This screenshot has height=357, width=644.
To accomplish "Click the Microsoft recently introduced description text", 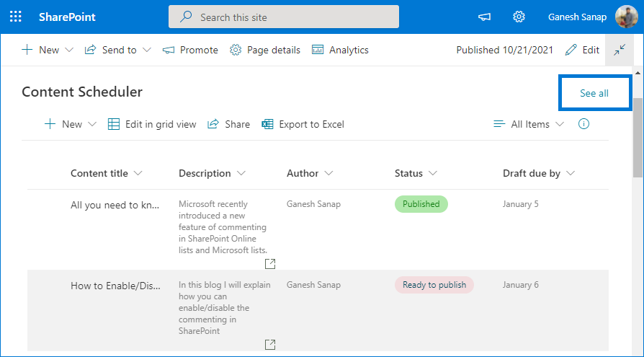I will pyautogui.click(x=223, y=227).
